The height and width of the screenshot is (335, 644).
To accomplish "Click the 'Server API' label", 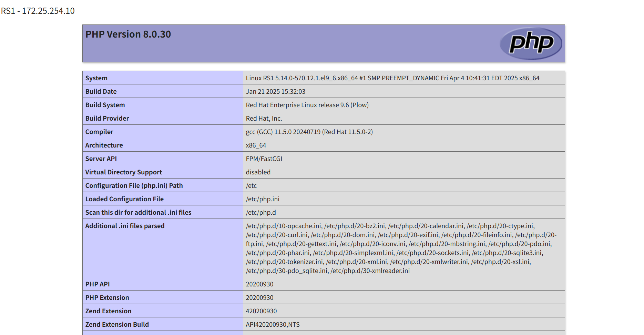I will [101, 159].
